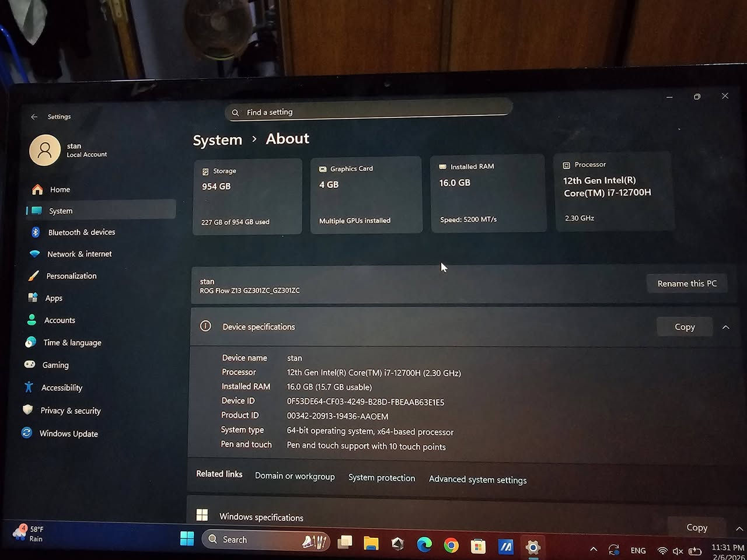The width and height of the screenshot is (747, 560).
Task: Unmute audio via the speaker tray icon
Action: click(x=678, y=549)
